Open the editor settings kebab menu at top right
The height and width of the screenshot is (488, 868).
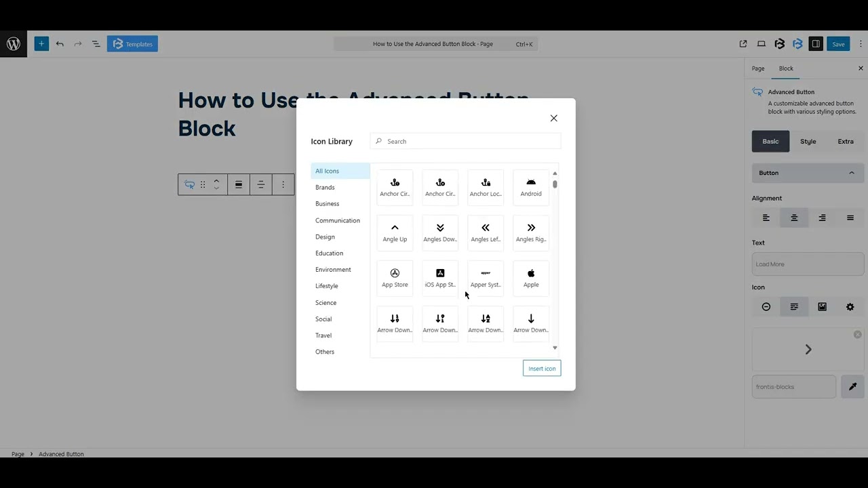click(861, 43)
